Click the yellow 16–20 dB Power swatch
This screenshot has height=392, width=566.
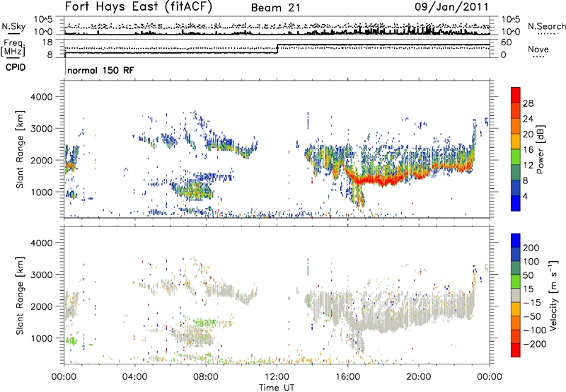[x=516, y=141]
